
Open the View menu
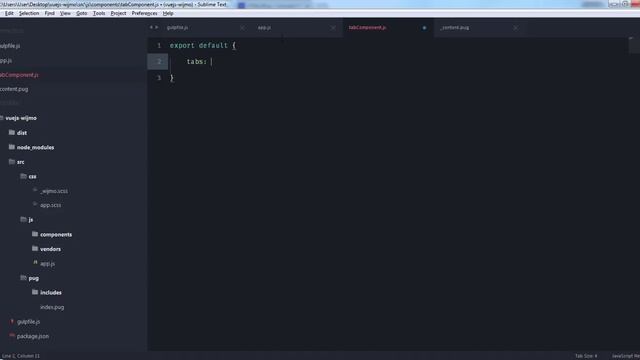(x=65, y=13)
